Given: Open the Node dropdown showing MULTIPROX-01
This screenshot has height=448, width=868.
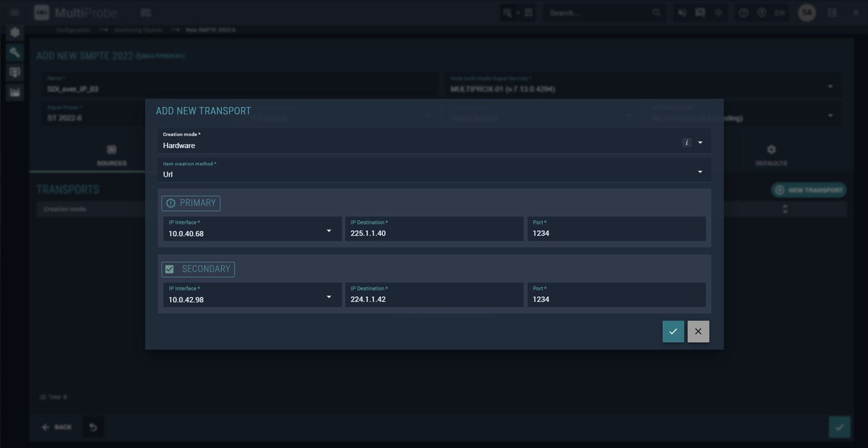Looking at the screenshot, I should click(x=644, y=85).
